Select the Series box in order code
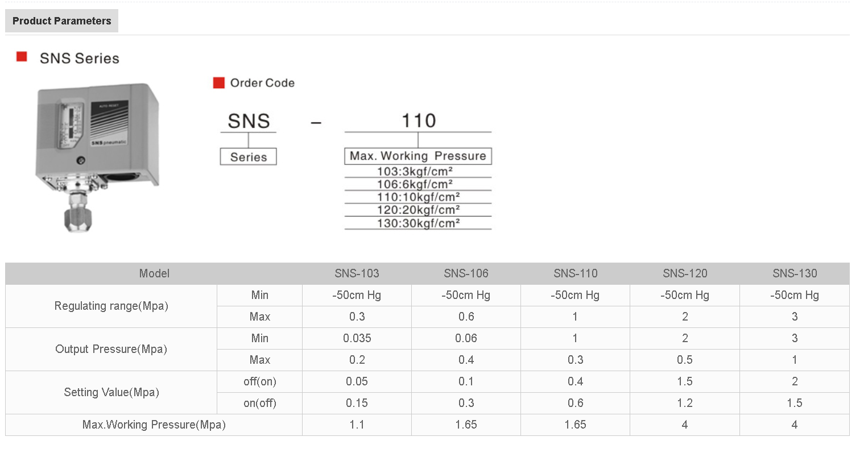Screen dimensions: 868x453 [x=248, y=157]
